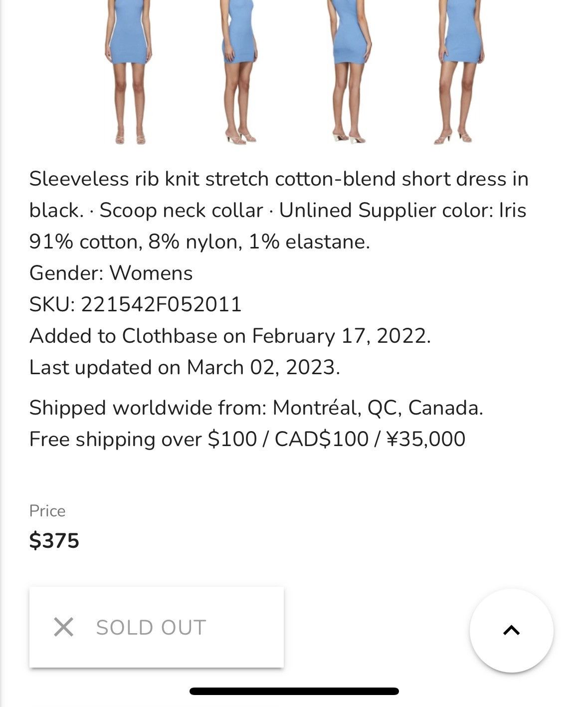Click the $375 price value
The height and width of the screenshot is (707, 588).
point(54,540)
